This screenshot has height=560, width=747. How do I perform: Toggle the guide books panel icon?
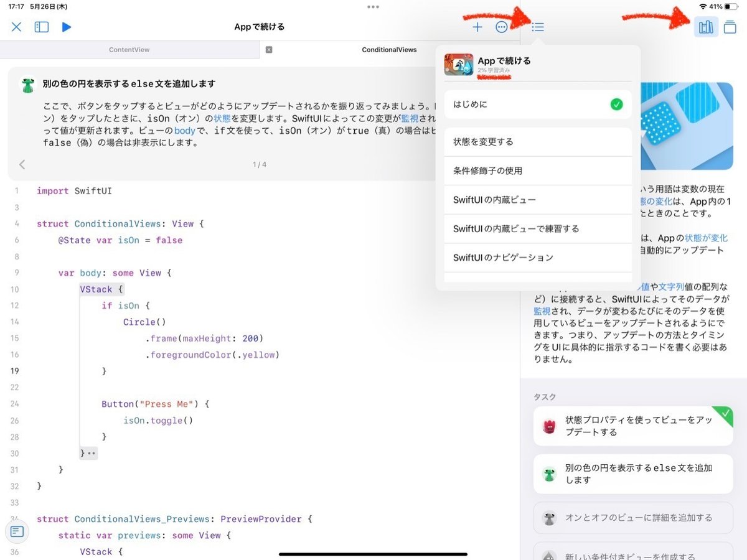coord(706,27)
